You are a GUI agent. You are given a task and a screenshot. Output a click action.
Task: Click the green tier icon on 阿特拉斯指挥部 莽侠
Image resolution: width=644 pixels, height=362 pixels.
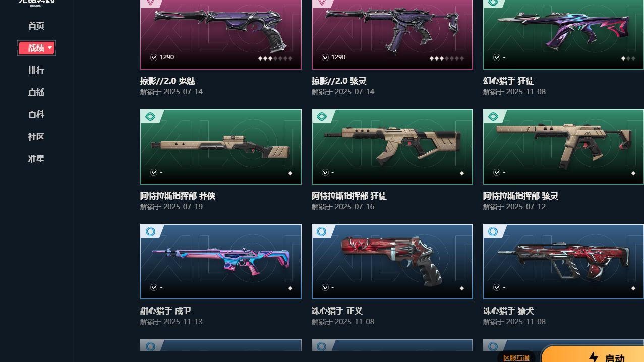[150, 116]
